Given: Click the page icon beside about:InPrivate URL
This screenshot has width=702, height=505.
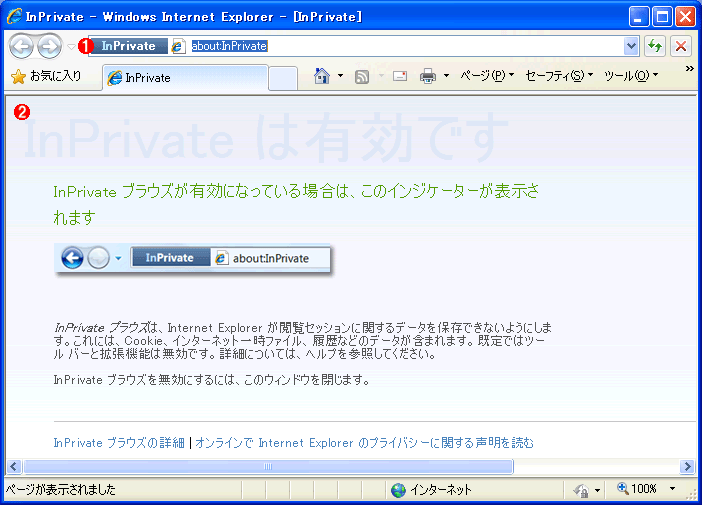Looking at the screenshot, I should (x=178, y=47).
